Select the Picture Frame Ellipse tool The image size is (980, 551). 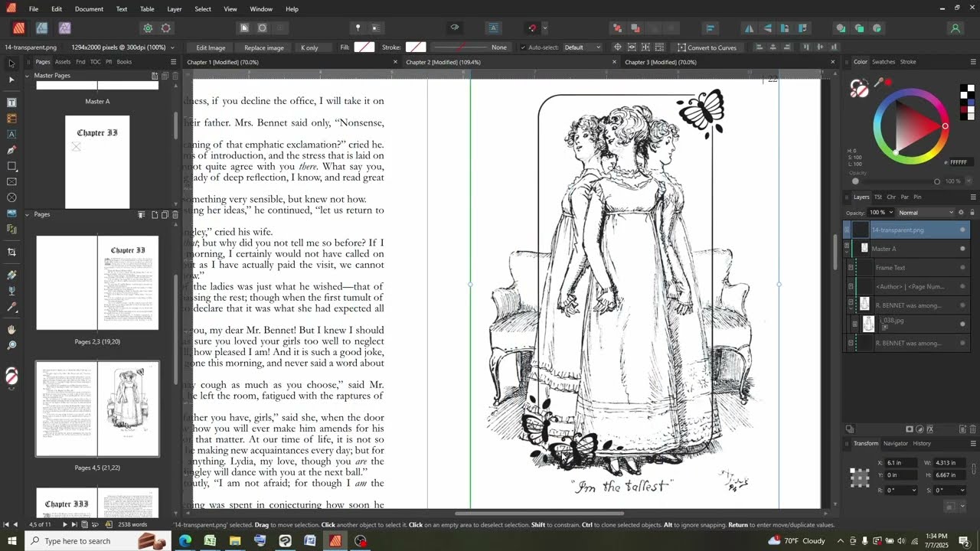click(11, 197)
